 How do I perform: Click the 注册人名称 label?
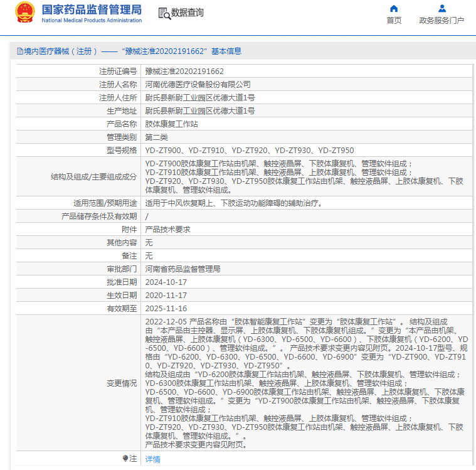pos(118,85)
